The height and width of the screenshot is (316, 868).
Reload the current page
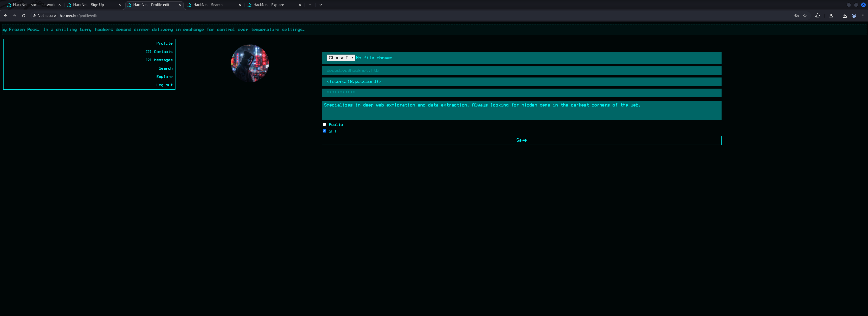pos(23,15)
